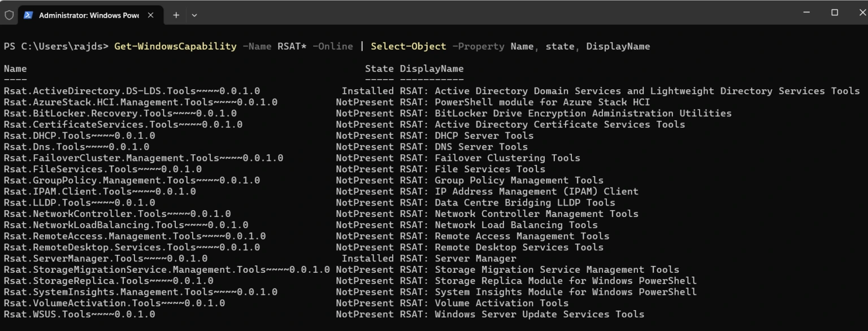
Task: Expand the new-tab profile dropdown chevron
Action: [x=194, y=15]
